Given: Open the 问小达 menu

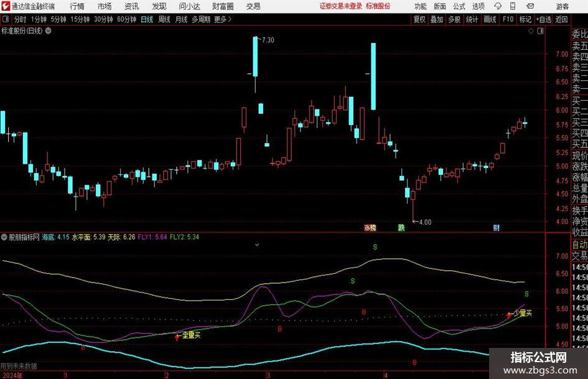Looking at the screenshot, I should tap(189, 6).
